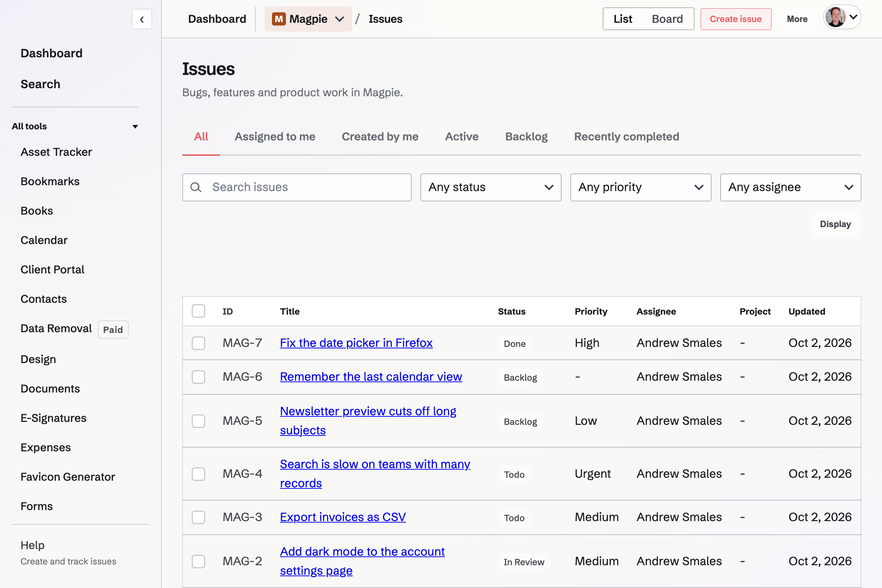Open the Any priority dropdown
This screenshot has width=882, height=588.
pos(641,187)
